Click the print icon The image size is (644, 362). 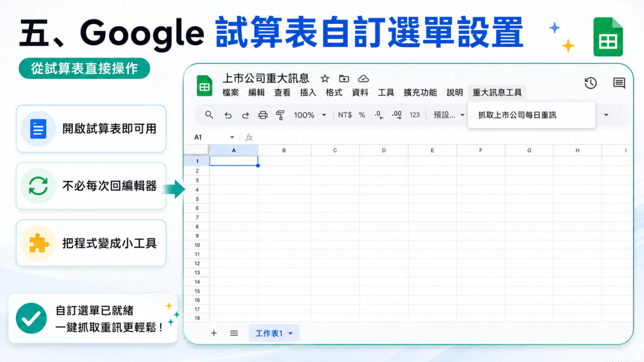(x=263, y=115)
